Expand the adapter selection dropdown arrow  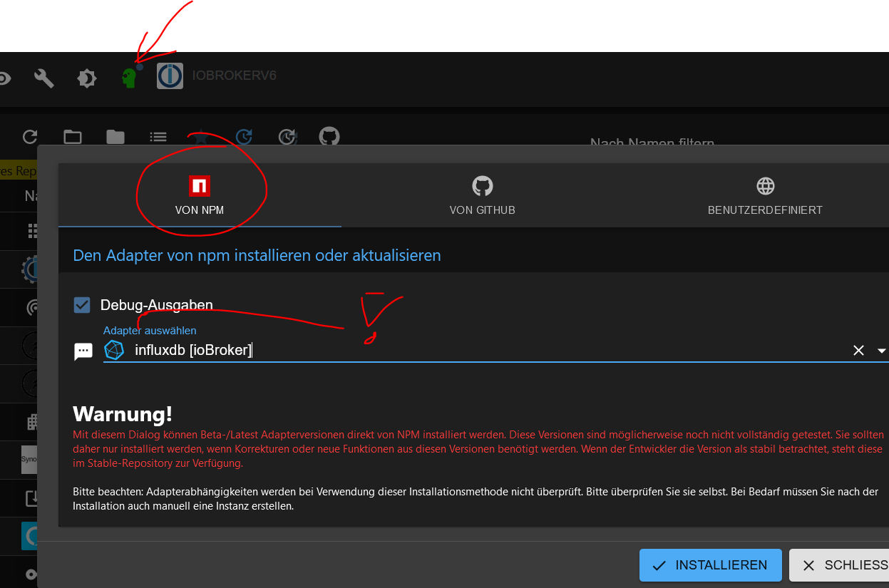[x=882, y=351]
